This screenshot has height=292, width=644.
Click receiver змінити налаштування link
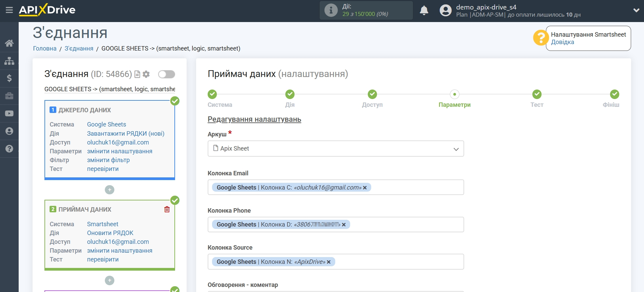119,251
